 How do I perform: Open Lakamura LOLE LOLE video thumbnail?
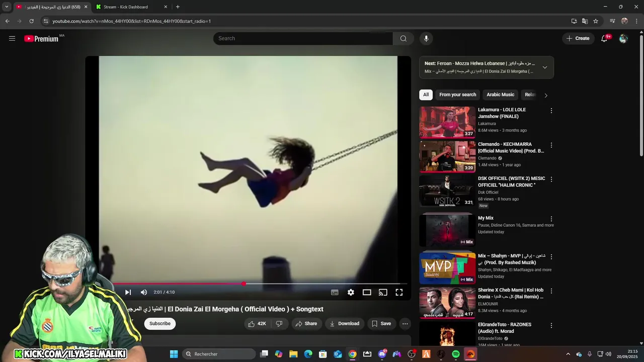coord(447,122)
